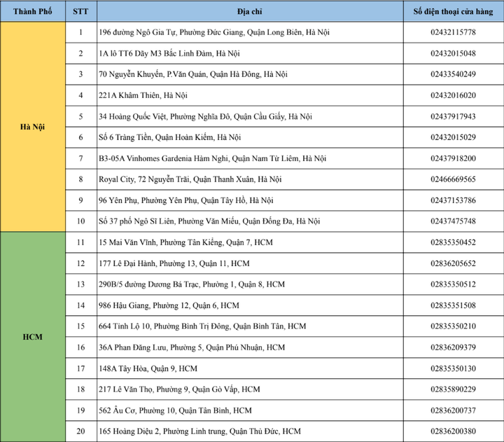Screen dimensions: 504x442
Task: Click phone number 02466669565
Action: pos(454,179)
